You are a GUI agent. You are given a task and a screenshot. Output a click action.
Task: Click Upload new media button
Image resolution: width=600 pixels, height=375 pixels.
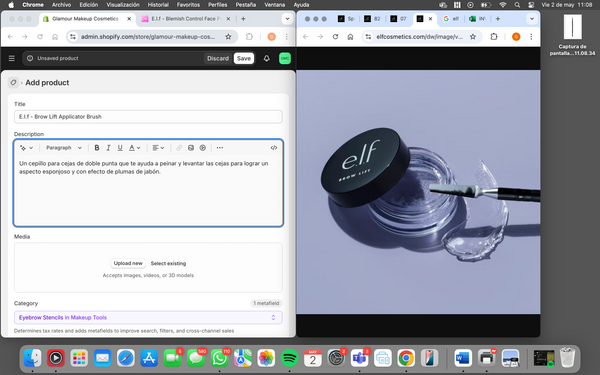[x=128, y=263]
